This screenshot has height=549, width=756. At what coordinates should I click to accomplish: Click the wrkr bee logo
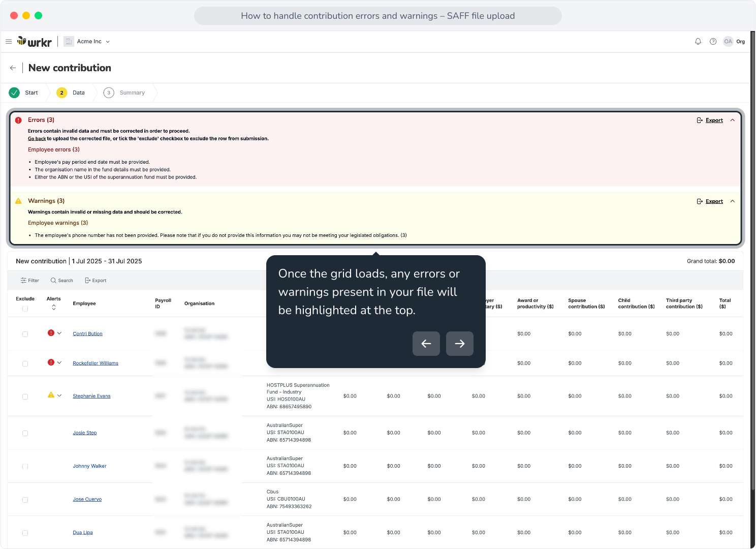click(35, 42)
